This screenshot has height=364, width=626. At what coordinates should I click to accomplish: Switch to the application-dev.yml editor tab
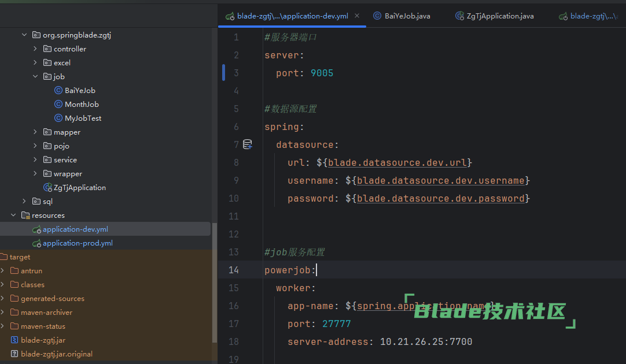click(292, 16)
